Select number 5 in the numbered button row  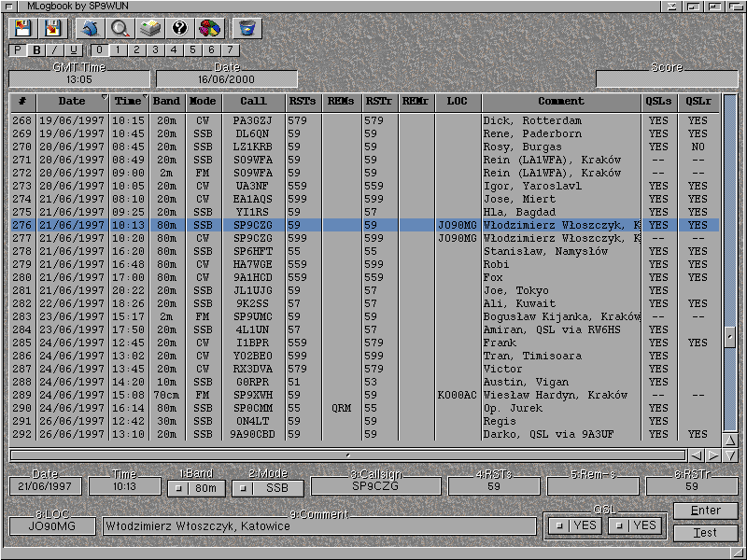click(192, 50)
